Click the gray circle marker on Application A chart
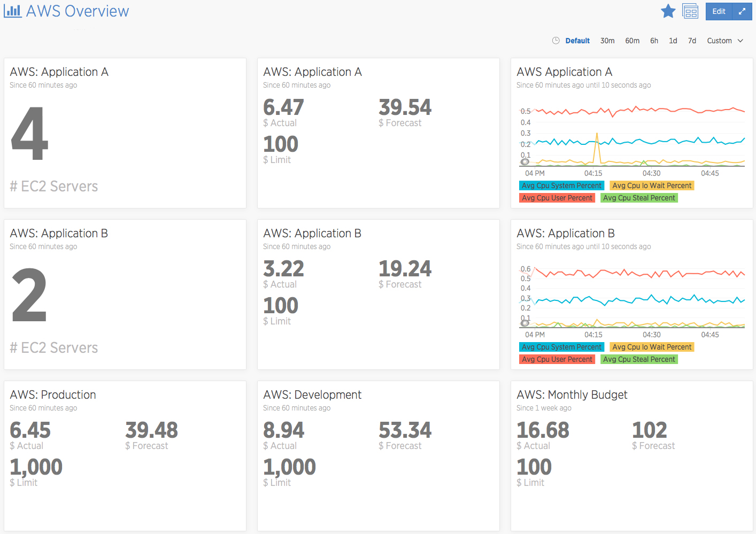Image resolution: width=756 pixels, height=534 pixels. click(525, 161)
